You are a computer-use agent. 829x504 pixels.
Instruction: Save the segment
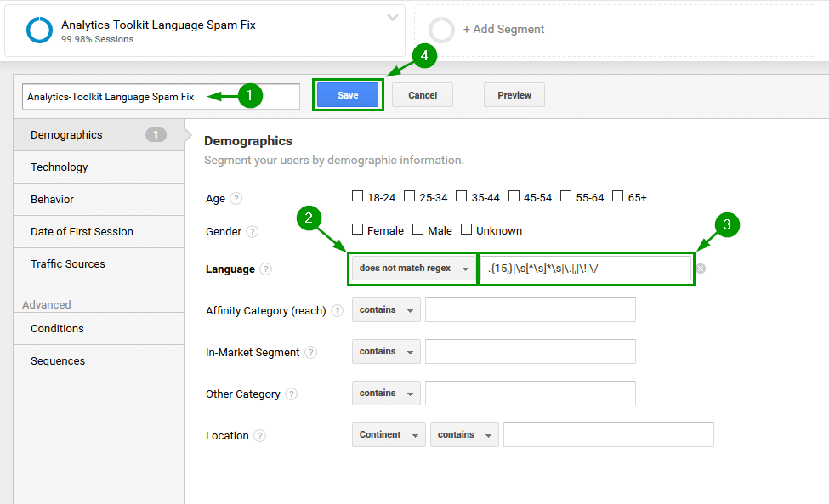(348, 95)
